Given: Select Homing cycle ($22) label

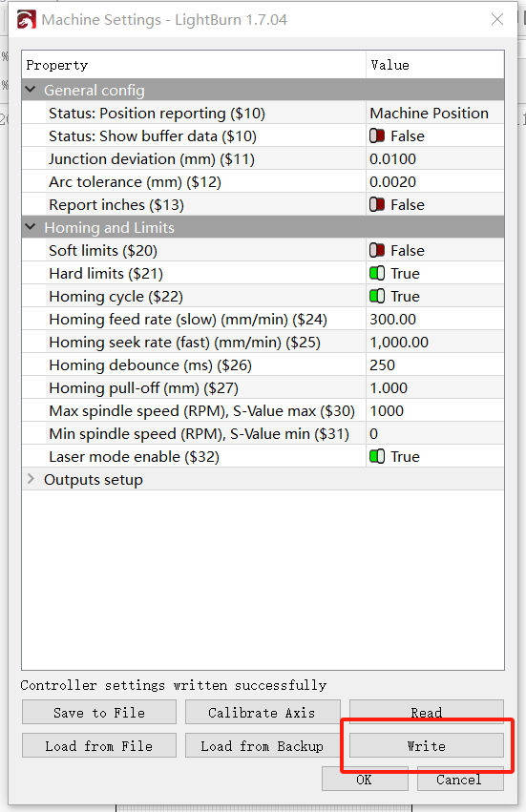Looking at the screenshot, I should coord(116,296).
